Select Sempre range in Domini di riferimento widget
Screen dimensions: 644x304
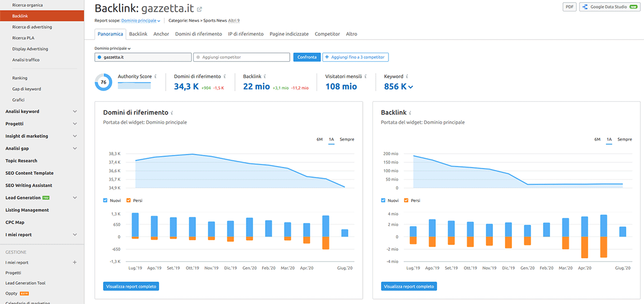(347, 139)
